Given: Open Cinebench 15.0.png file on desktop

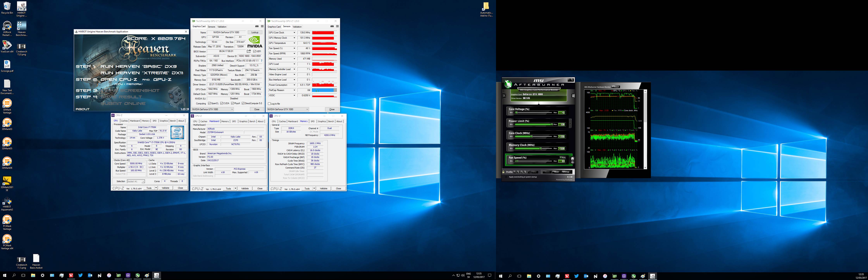Looking at the screenshot, I should click(x=22, y=49).
